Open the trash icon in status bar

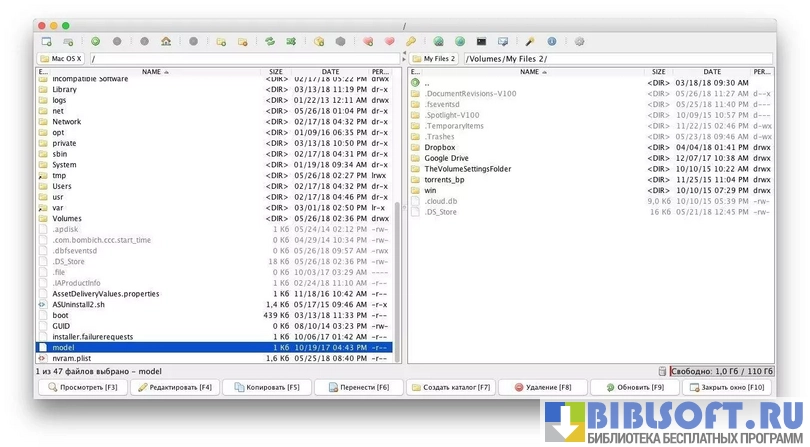661,370
